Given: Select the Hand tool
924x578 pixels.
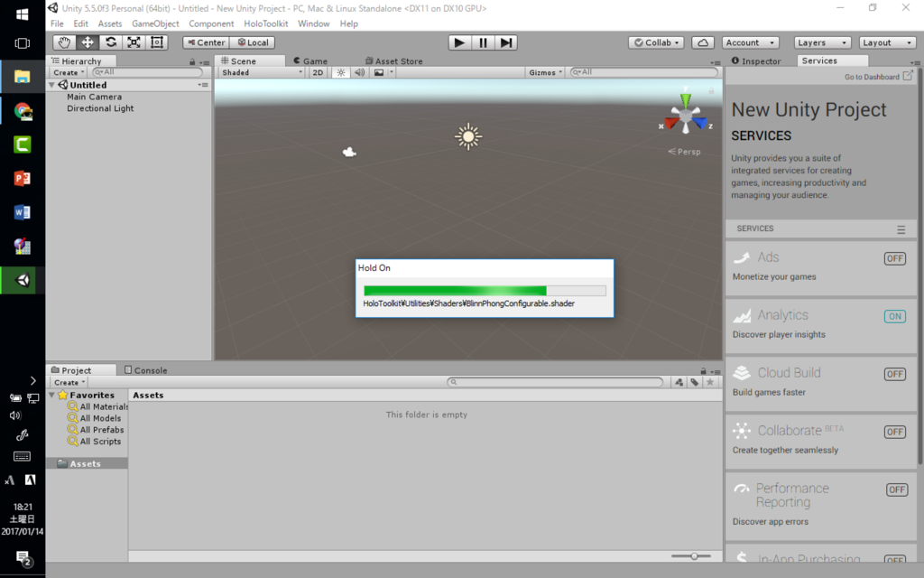Looking at the screenshot, I should 64,42.
